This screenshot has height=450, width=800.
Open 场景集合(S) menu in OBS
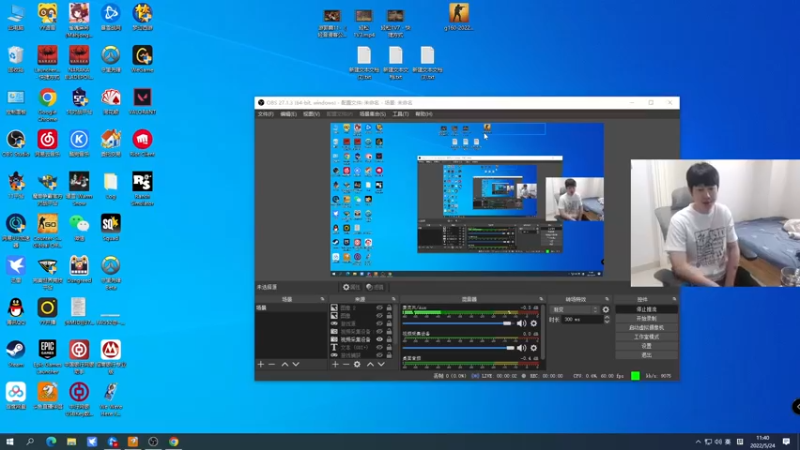[x=372, y=114]
